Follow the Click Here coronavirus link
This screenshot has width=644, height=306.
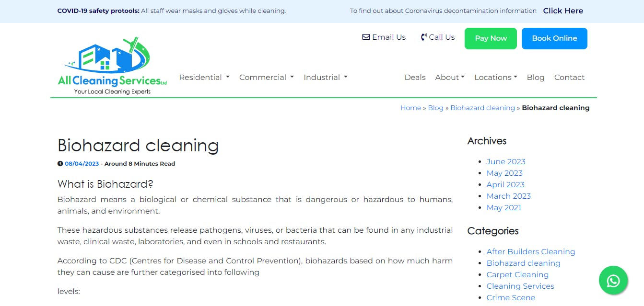click(563, 11)
